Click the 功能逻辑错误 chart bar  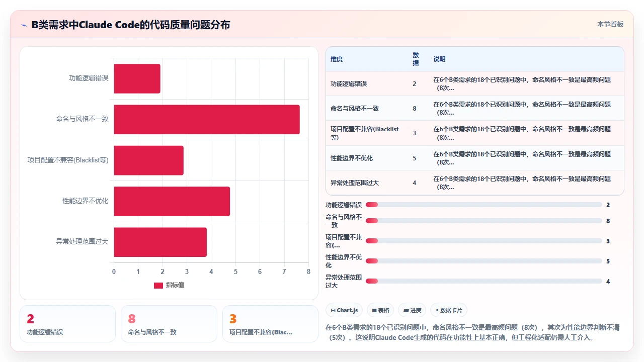pyautogui.click(x=137, y=78)
